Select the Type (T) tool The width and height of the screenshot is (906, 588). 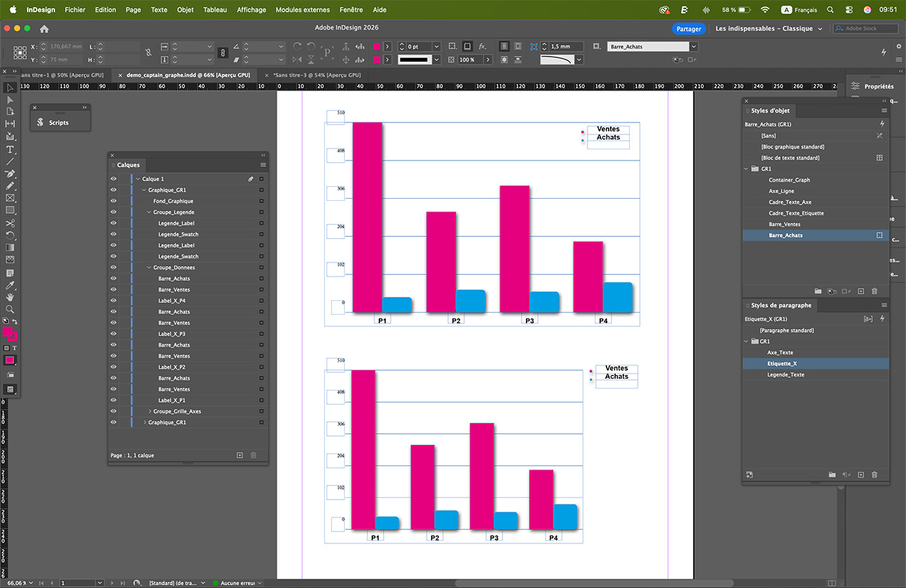10,149
